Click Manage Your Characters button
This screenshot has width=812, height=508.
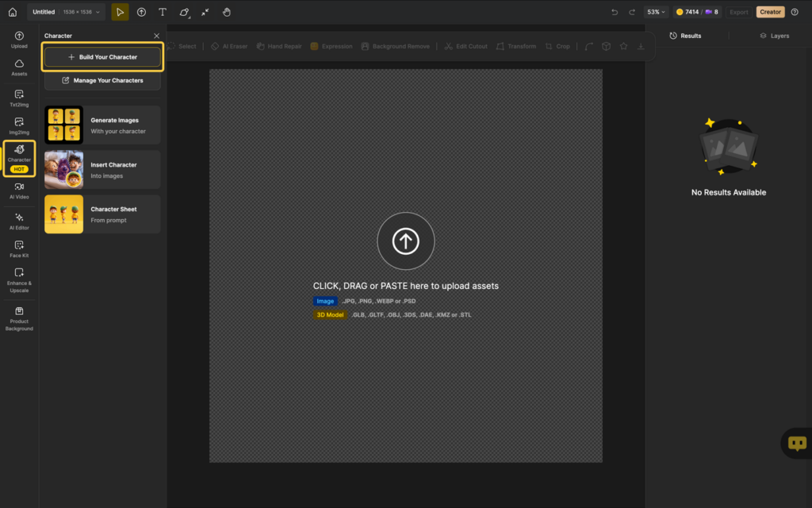[x=102, y=80]
